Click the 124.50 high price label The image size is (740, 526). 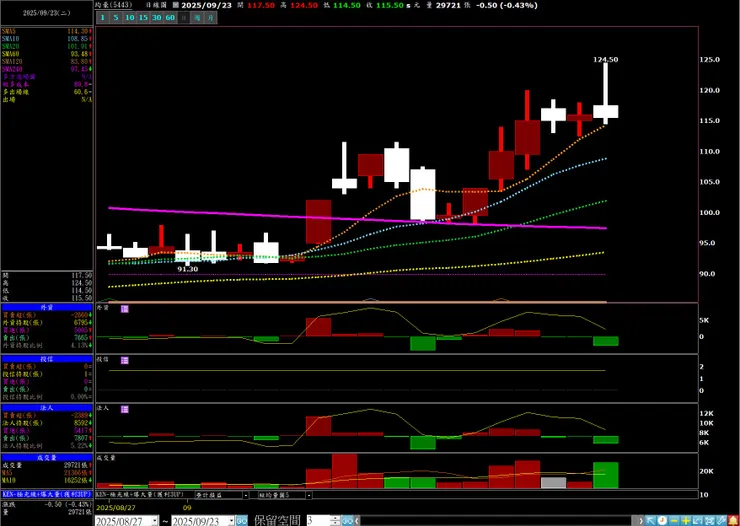(x=605, y=59)
